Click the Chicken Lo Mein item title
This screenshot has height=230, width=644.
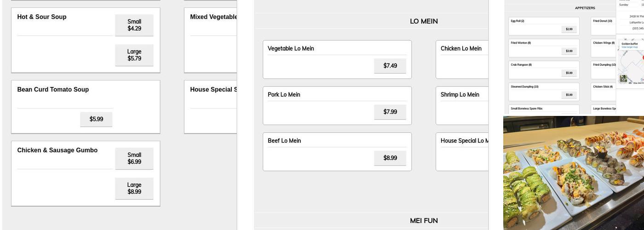[x=461, y=48]
